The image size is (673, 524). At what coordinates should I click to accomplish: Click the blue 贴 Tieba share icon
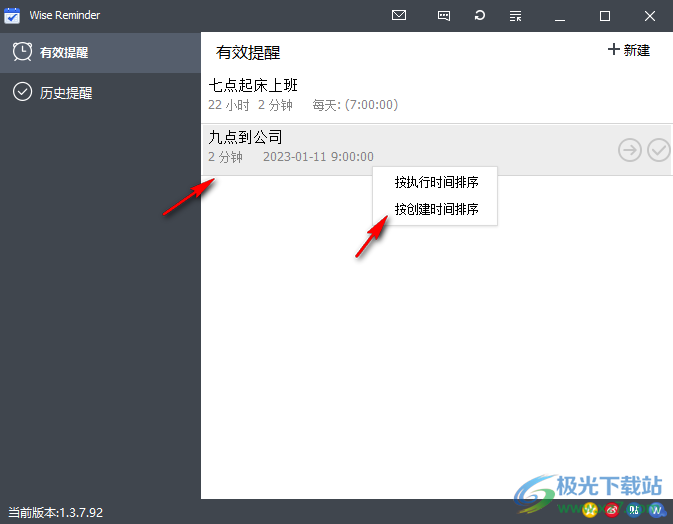coord(635,511)
